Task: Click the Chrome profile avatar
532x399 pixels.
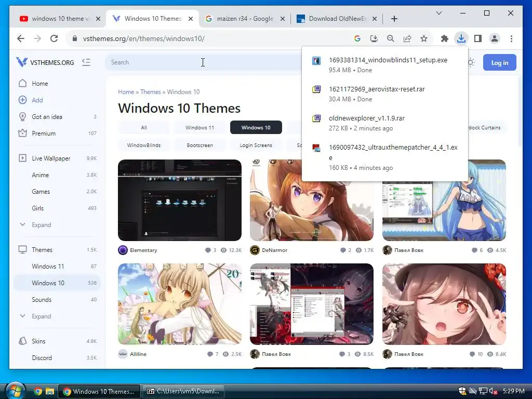Action: pyautogui.click(x=495, y=38)
